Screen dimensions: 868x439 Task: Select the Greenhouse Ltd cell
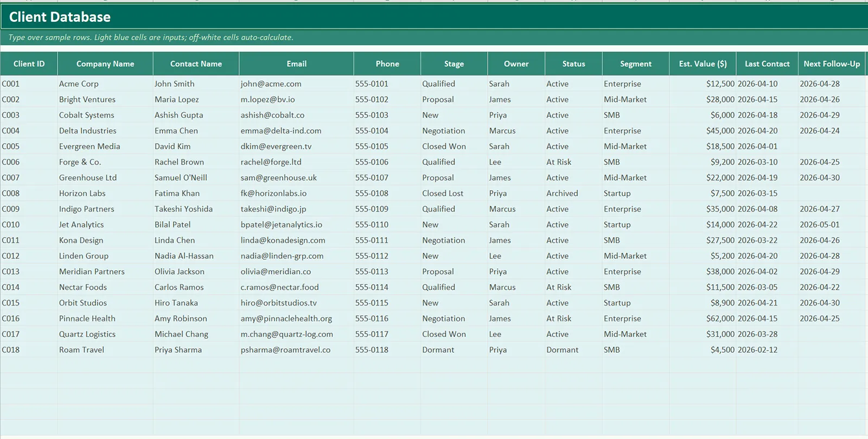point(105,177)
